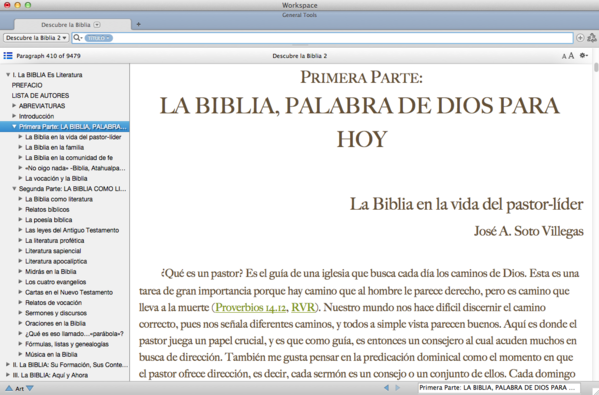
Task: Open the gear display settings menu
Action: pyautogui.click(x=583, y=55)
